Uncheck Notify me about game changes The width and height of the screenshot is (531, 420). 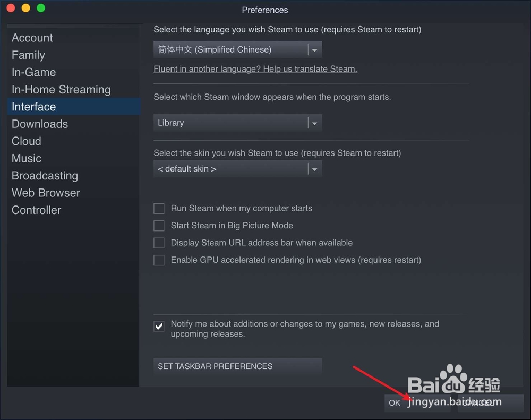point(159,326)
